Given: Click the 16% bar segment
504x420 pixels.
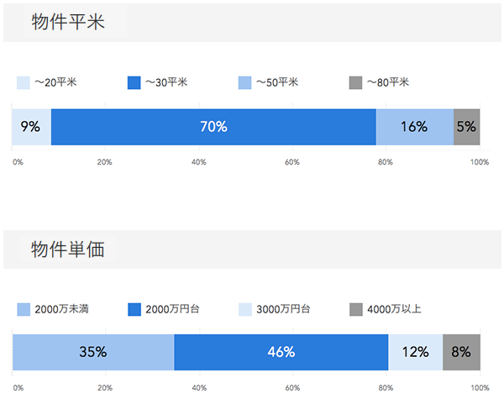Looking at the screenshot, I should (x=414, y=127).
